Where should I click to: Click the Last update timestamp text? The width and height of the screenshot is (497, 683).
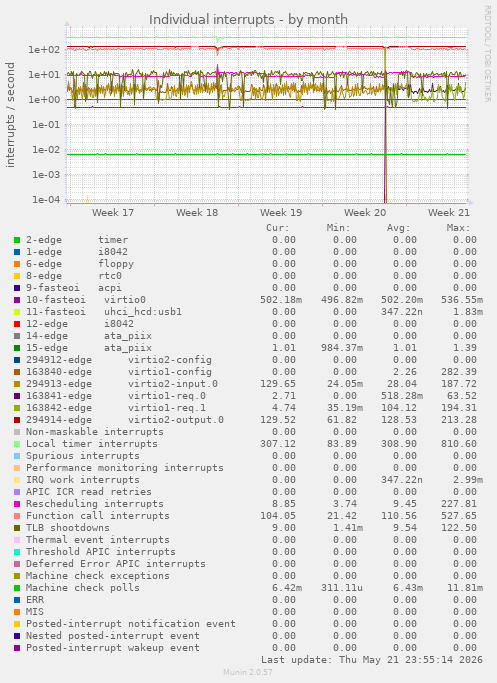372,659
